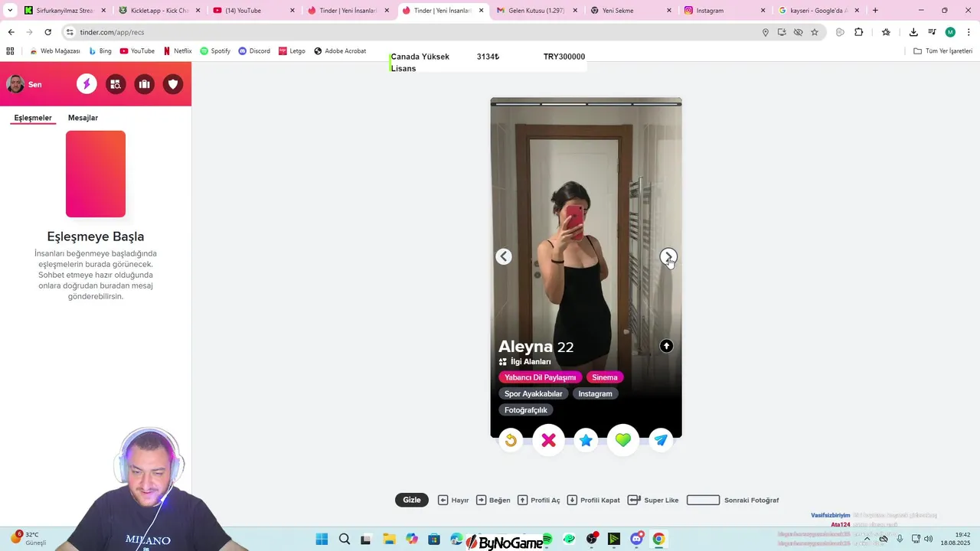
Task: Click the match placeholder gradient card
Action: click(x=96, y=174)
